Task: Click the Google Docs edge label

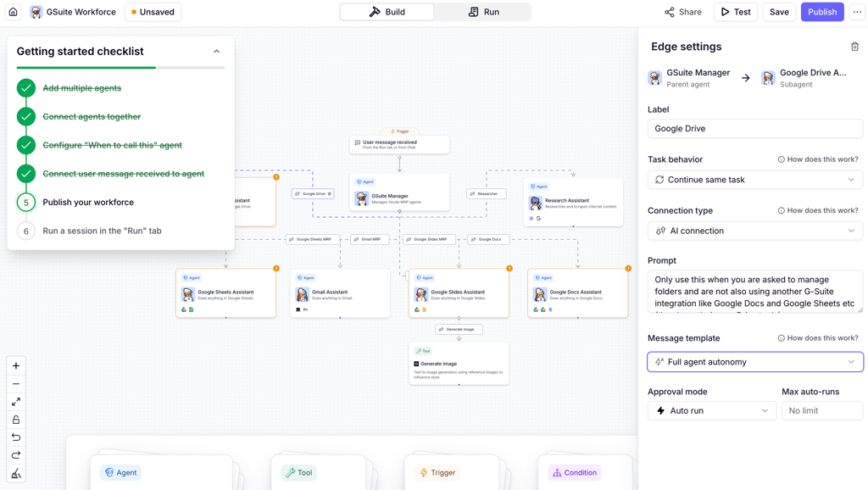Action: 489,239
